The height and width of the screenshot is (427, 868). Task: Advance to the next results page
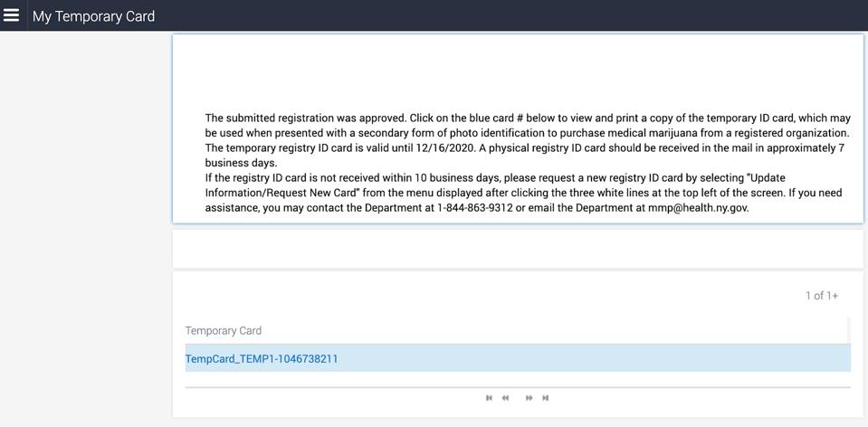coord(529,398)
